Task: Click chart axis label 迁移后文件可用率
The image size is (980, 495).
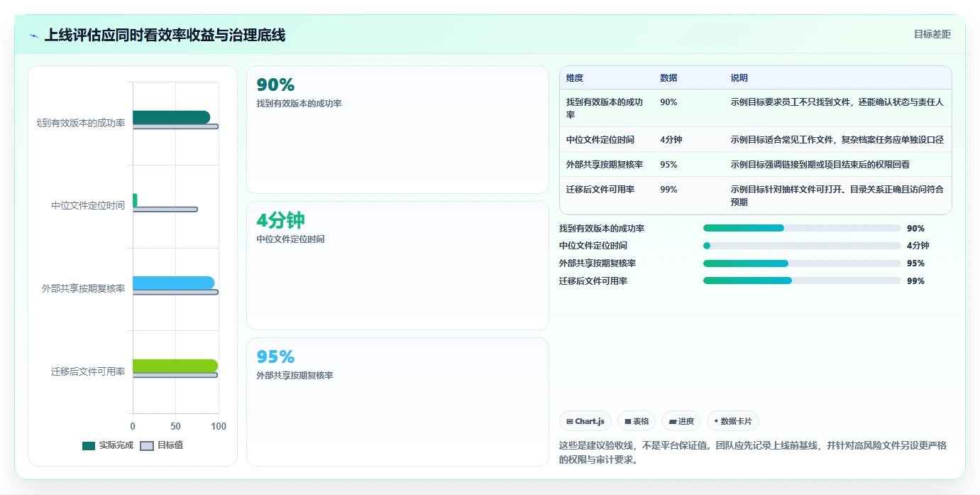Action: click(x=88, y=371)
